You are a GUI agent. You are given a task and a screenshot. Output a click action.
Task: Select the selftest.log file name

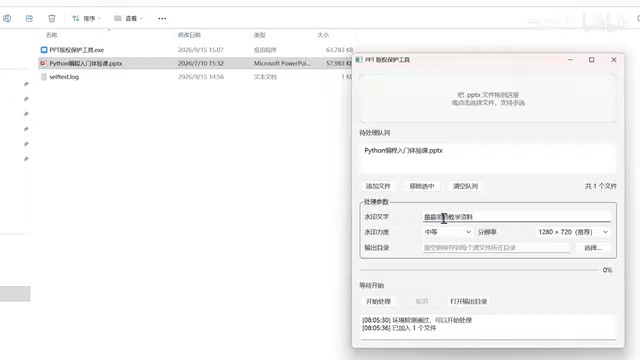click(64, 77)
